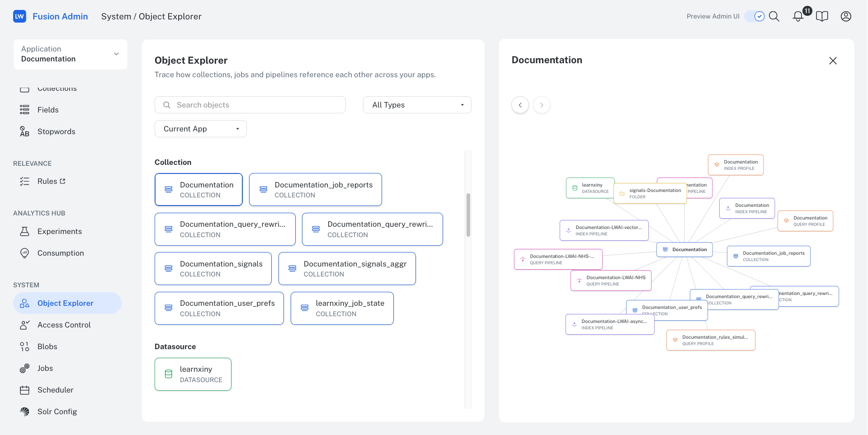The height and width of the screenshot is (435, 868).
Task: Click the Search objects input field
Action: click(x=250, y=105)
